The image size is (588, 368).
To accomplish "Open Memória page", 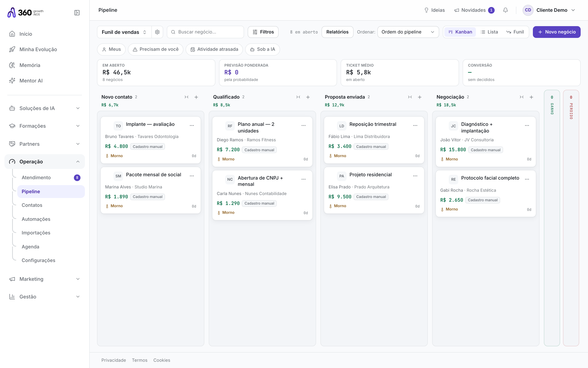I will [45, 65].
